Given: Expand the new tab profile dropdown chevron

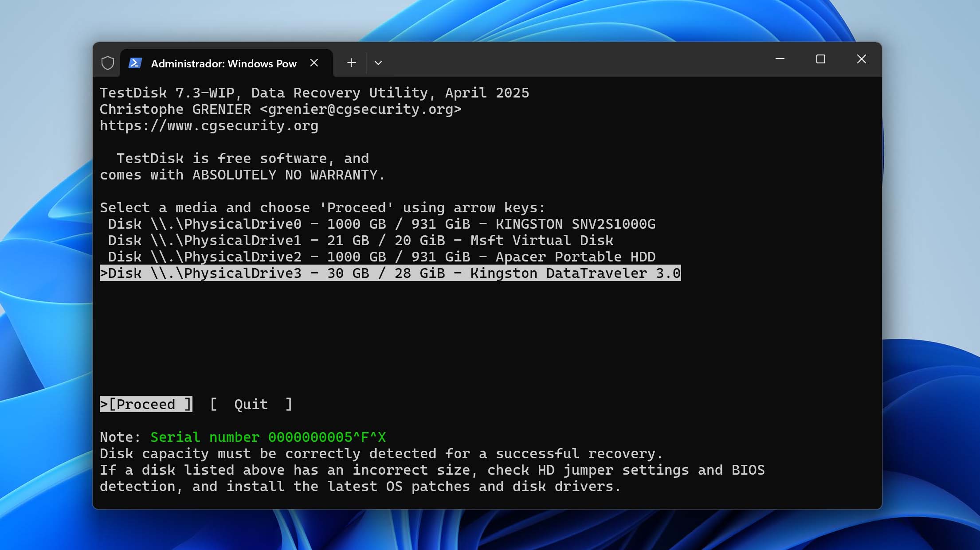Looking at the screenshot, I should (x=378, y=63).
